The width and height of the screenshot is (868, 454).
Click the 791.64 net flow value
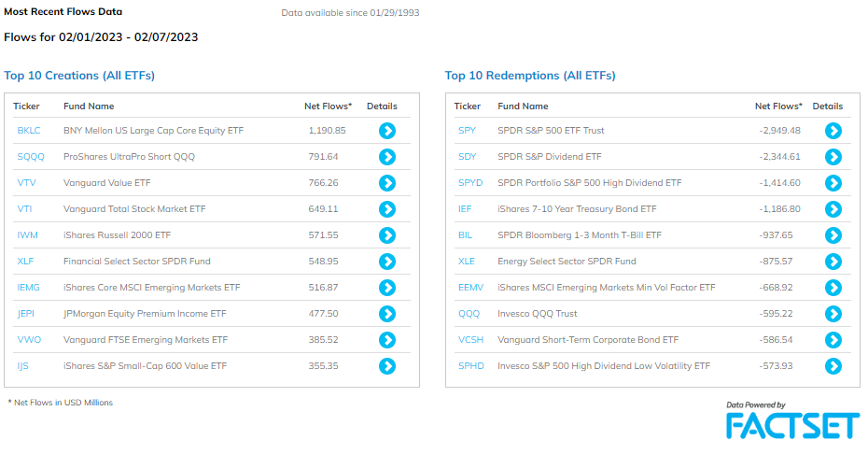(x=323, y=156)
